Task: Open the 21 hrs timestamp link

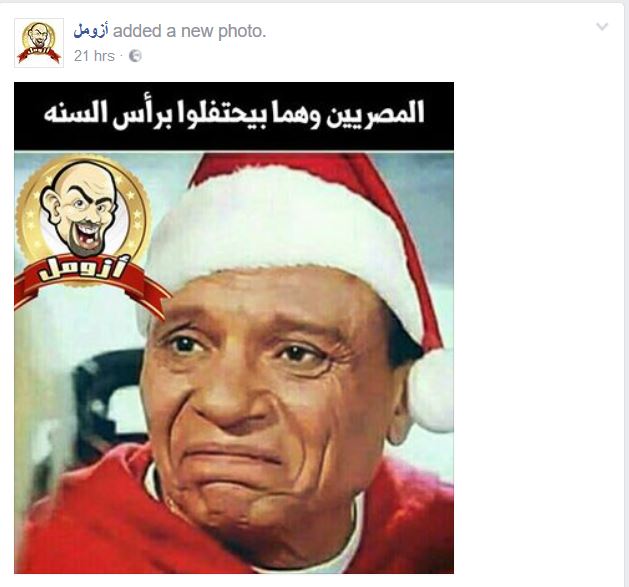Action: (94, 56)
